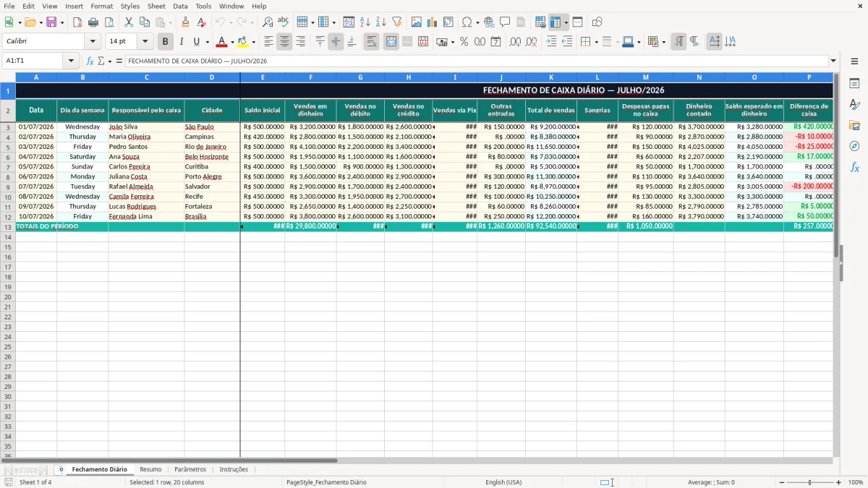Screen dimensions: 868x488
Task: Sort ascending A to Z
Action: click(x=365, y=22)
